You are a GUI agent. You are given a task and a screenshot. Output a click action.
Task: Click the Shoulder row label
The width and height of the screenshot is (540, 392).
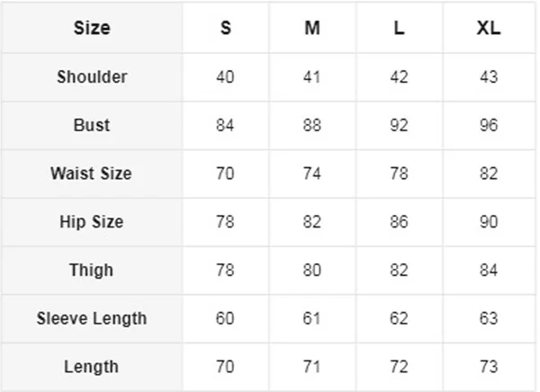pos(92,76)
